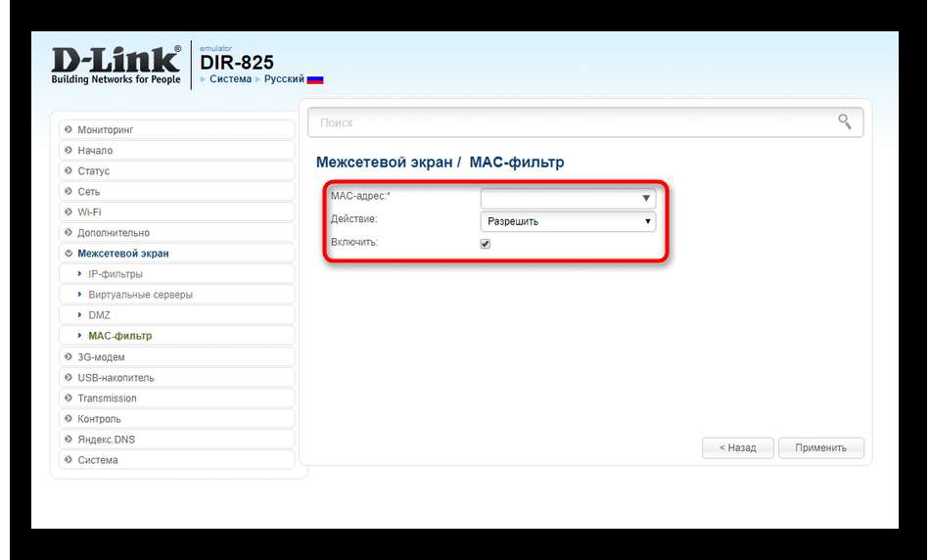Viewport: 930px width, 560px height.
Task: Open the Действие dropdown set to Разрешить
Action: (568, 221)
